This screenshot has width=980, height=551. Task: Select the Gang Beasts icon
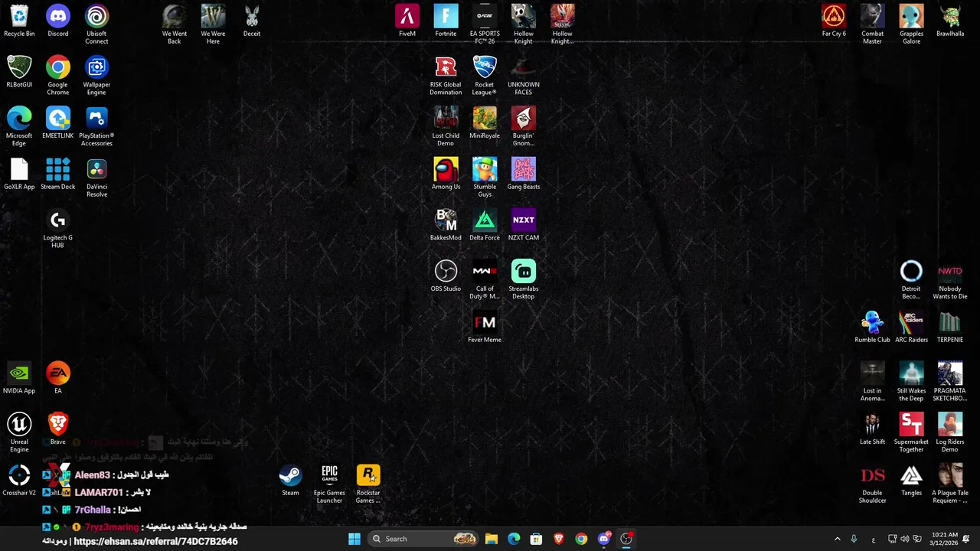click(x=524, y=174)
